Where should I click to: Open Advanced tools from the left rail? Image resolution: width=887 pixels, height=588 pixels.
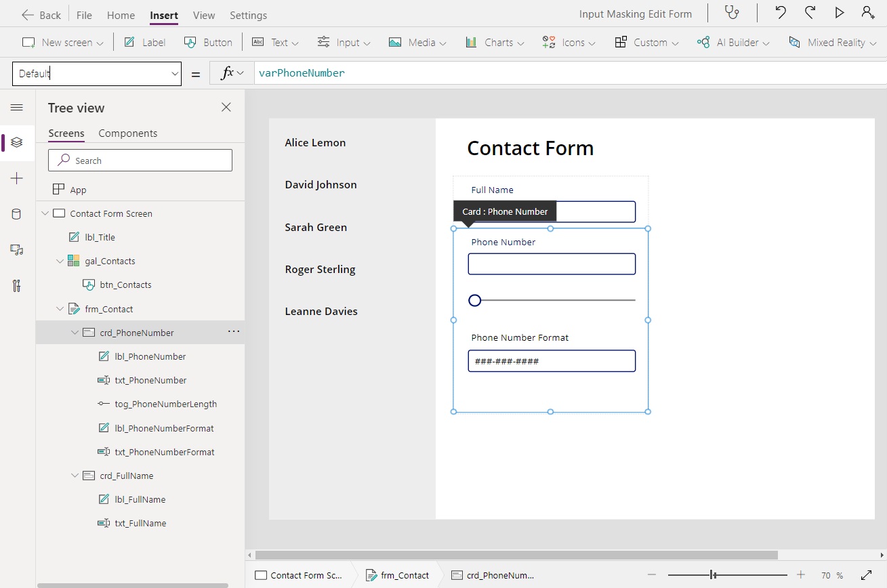(17, 285)
